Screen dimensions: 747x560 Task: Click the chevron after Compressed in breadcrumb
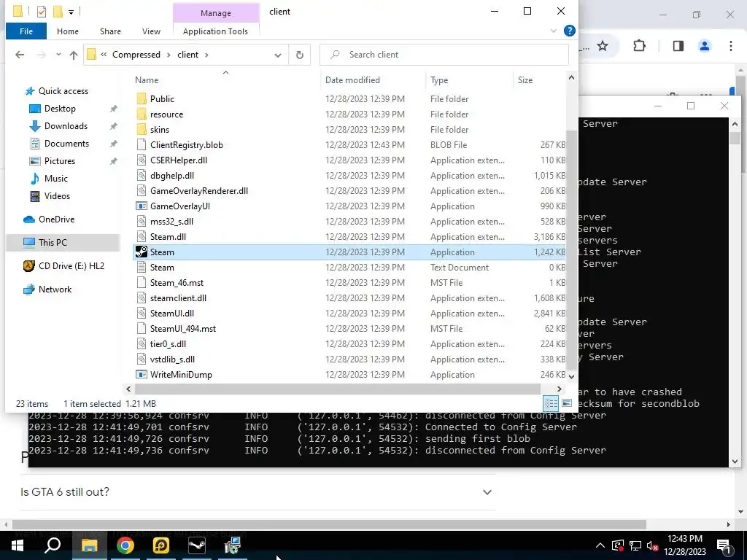(x=169, y=55)
